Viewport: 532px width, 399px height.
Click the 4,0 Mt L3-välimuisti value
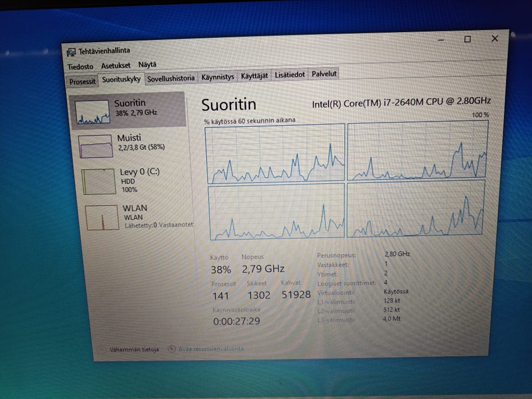[x=392, y=319]
